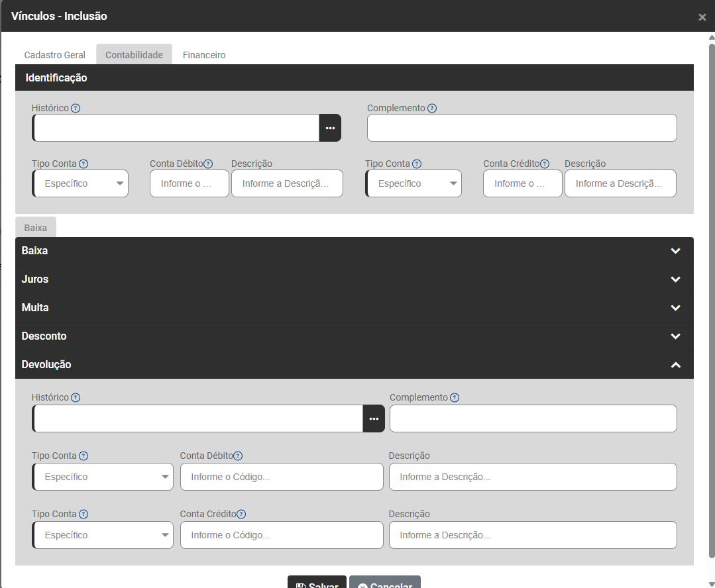Viewport: 715px width, 588px height.
Task: Click the Identificação section header
Action: (x=355, y=78)
